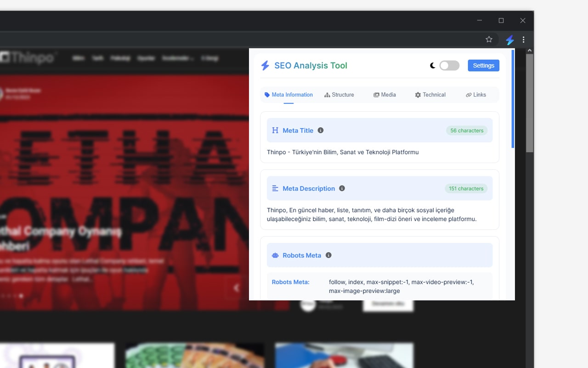Click the Meta Description info icon
Viewport: 588px width, 368px height.
pyautogui.click(x=342, y=188)
